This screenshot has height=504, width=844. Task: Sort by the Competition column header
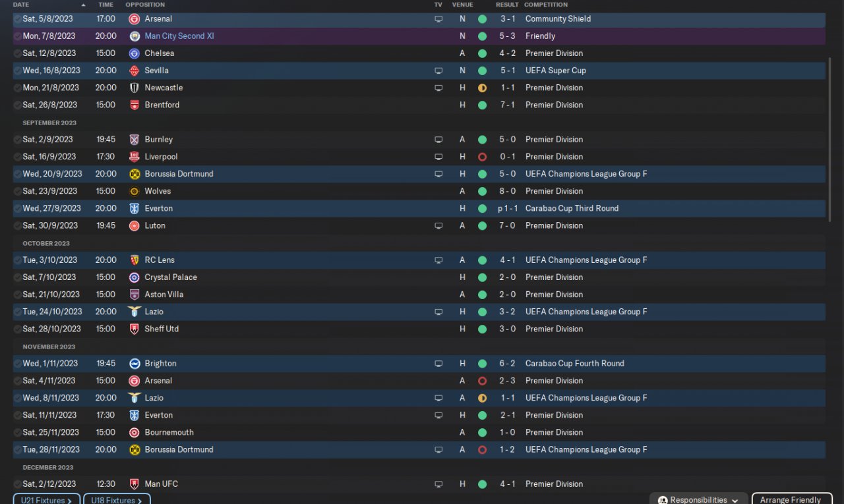point(546,5)
